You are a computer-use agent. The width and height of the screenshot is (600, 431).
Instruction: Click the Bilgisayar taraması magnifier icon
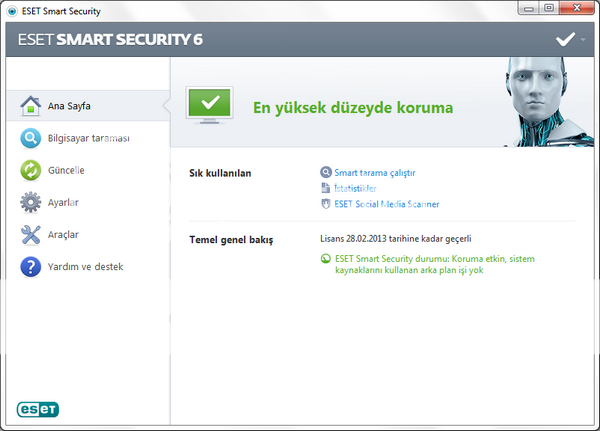coord(30,138)
